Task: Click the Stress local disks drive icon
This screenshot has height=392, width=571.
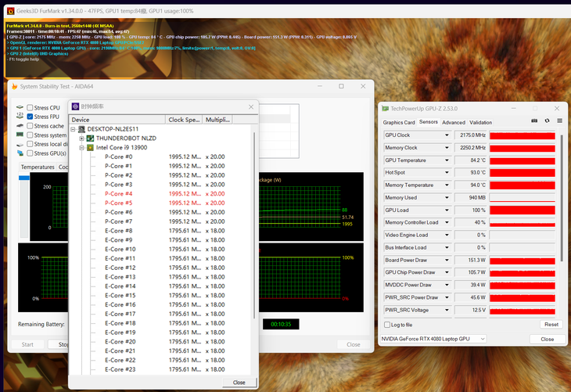Action: point(20,144)
